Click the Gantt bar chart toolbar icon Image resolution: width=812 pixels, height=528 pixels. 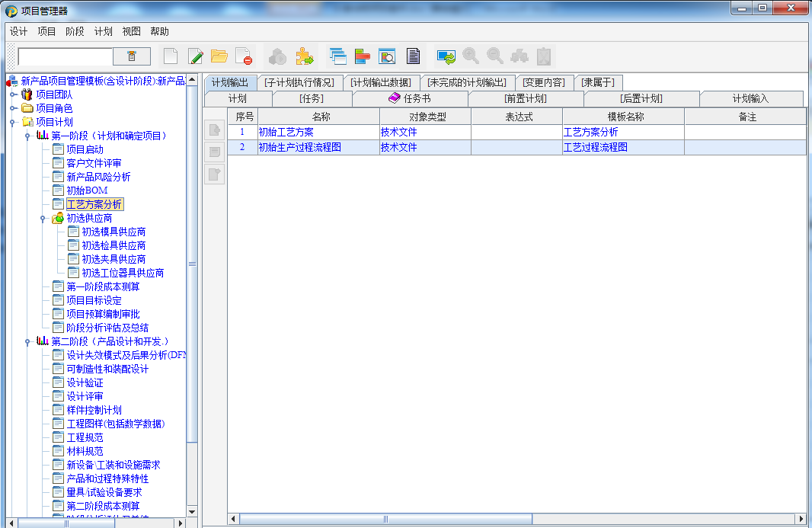362,56
